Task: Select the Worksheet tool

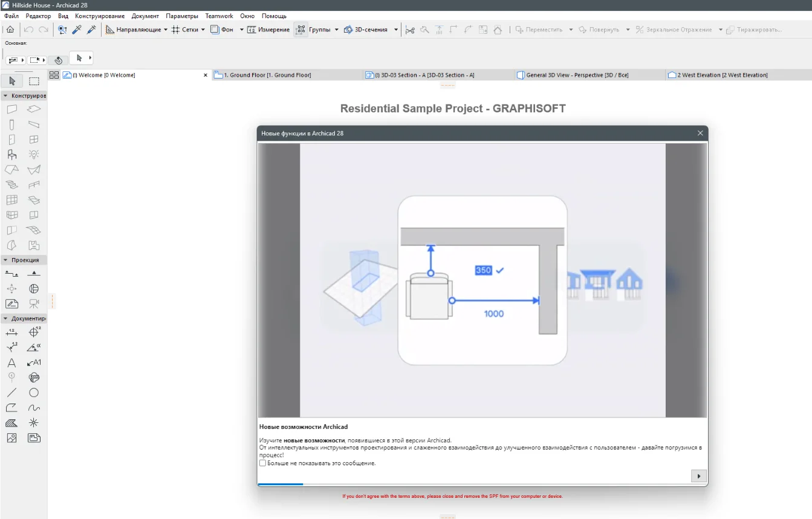Action: click(x=11, y=304)
